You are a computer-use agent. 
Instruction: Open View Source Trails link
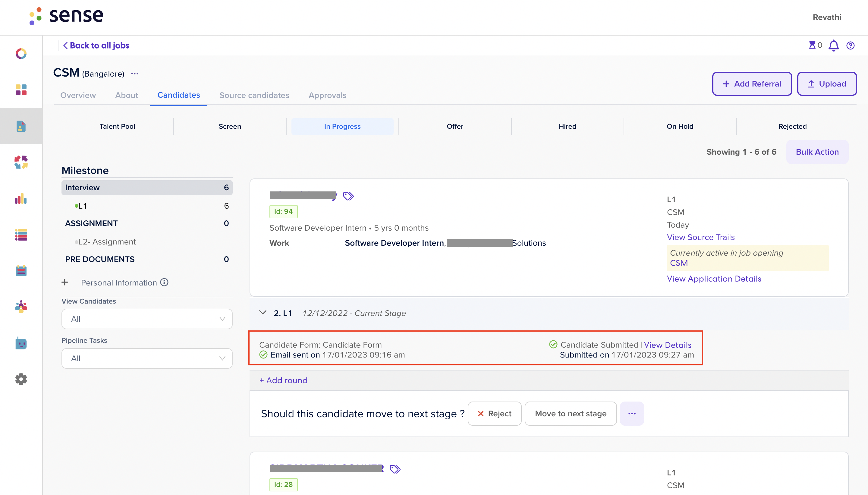[x=700, y=237]
